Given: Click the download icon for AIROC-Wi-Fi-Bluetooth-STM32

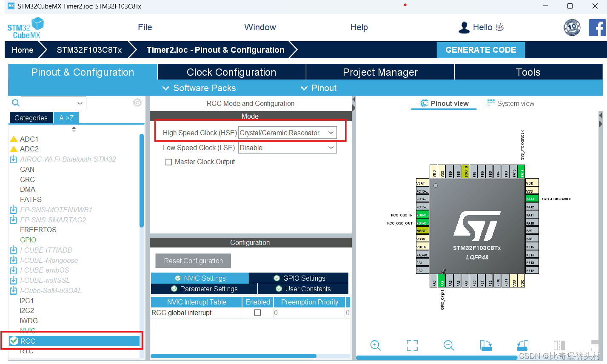Looking at the screenshot, I should pyautogui.click(x=14, y=159).
